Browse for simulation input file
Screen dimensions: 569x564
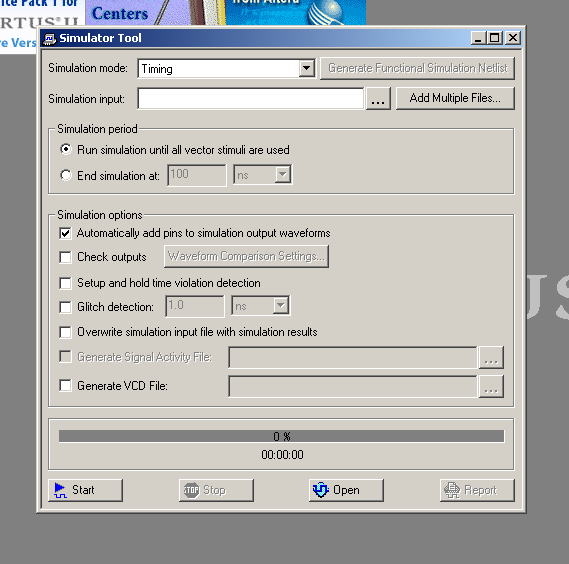[378, 98]
